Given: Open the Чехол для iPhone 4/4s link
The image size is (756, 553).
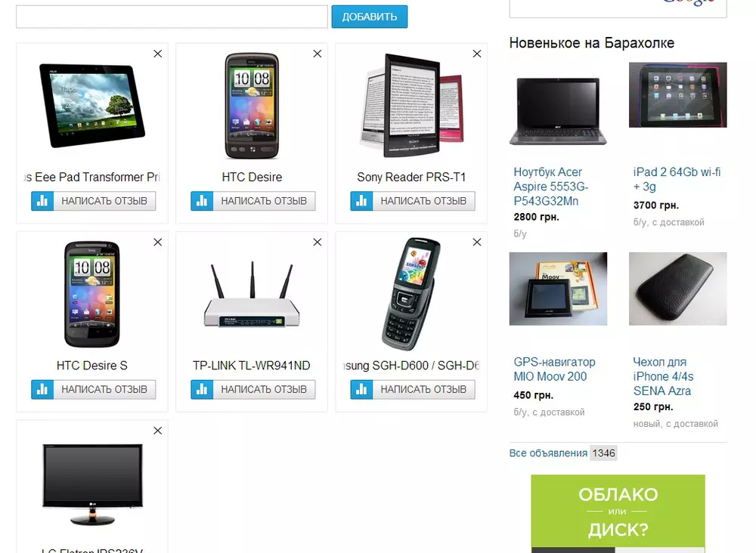Looking at the screenshot, I should point(664,376).
